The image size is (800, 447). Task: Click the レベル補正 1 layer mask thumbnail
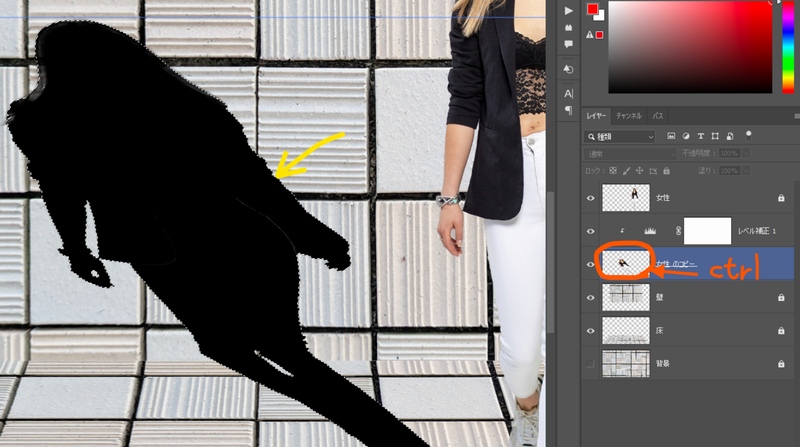708,231
